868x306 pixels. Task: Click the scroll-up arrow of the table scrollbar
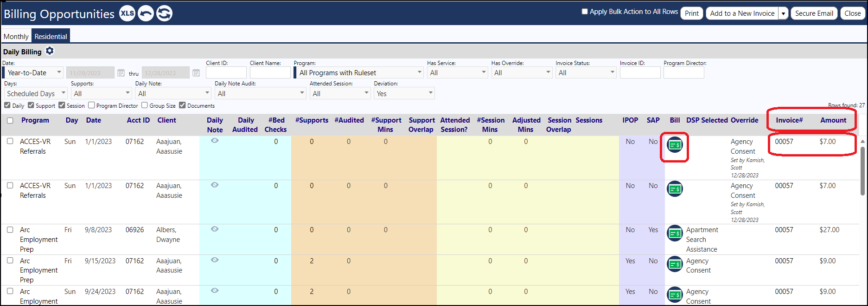coord(862,141)
